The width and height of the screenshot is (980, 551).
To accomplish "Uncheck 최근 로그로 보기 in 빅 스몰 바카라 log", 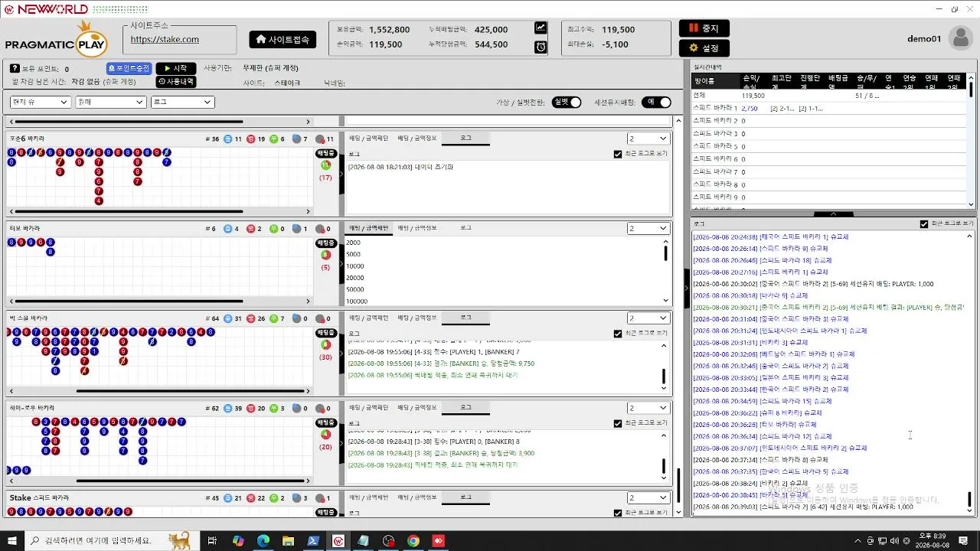I will 618,334.
